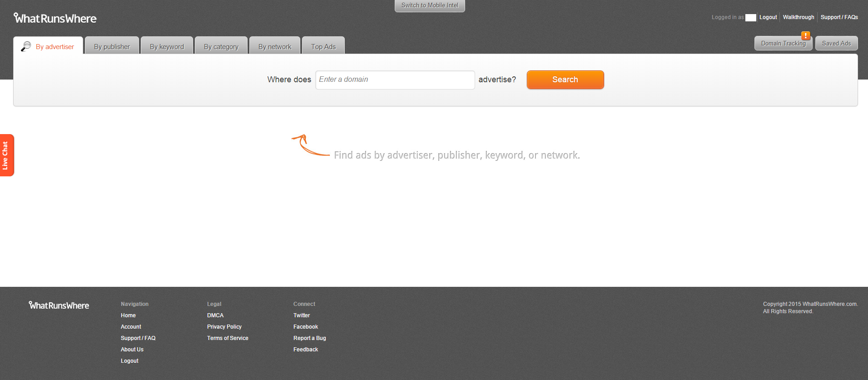Click the "advertise?" label

[497, 80]
